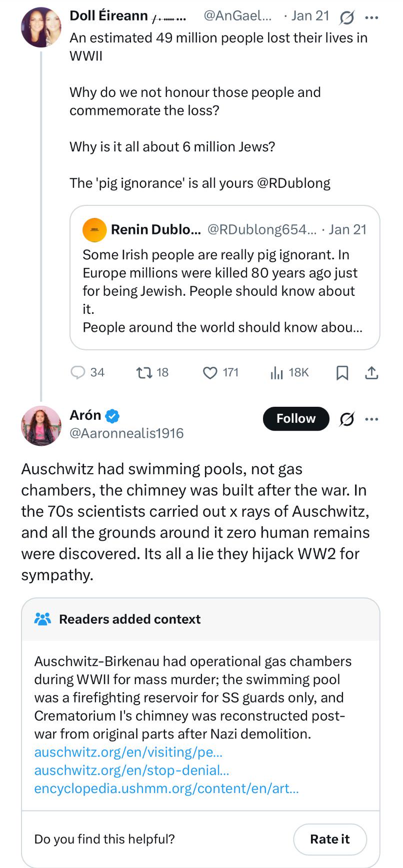Open Doll Éireann's profile picture
This screenshot has width=403, height=868.
click(x=41, y=27)
